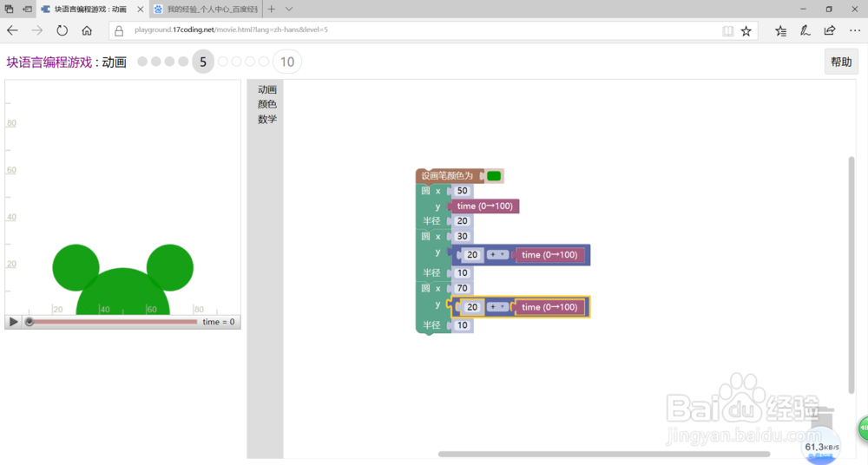The width and height of the screenshot is (868, 465).
Task: Select second circle time (0→100) block
Action: pos(549,255)
